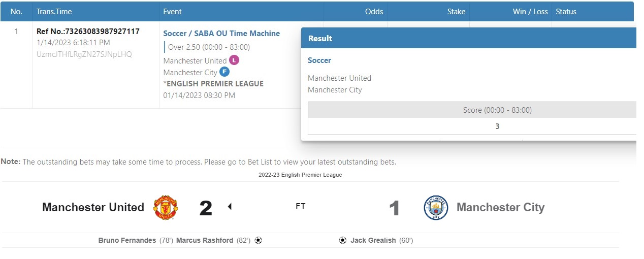
Task: Click the Stake column header
Action: click(456, 12)
